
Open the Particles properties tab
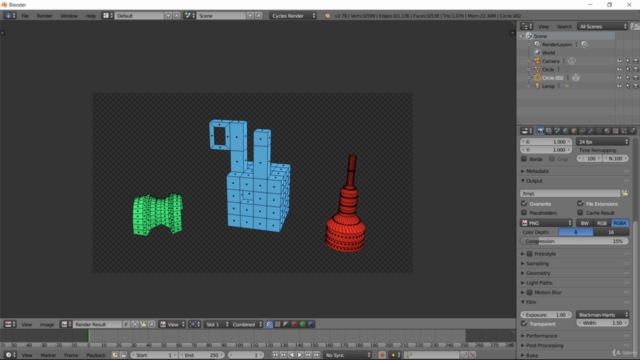[x=624, y=131]
